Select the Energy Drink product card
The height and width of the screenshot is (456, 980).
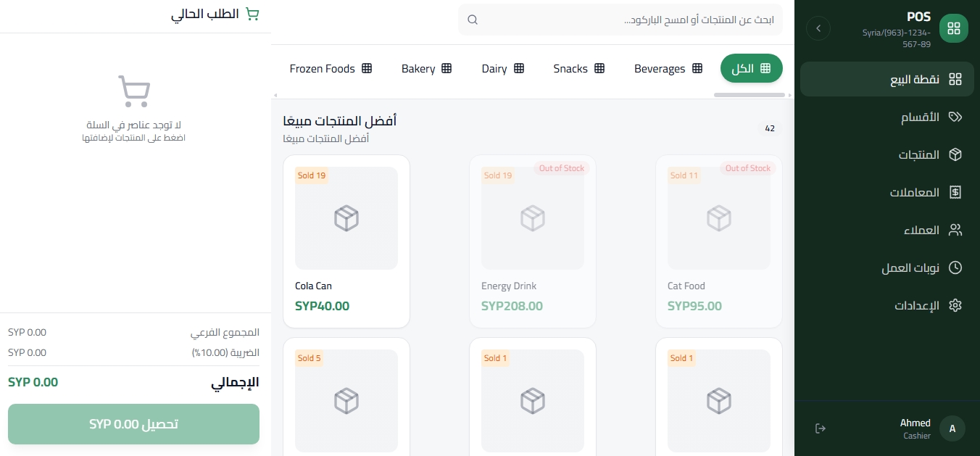tap(533, 241)
